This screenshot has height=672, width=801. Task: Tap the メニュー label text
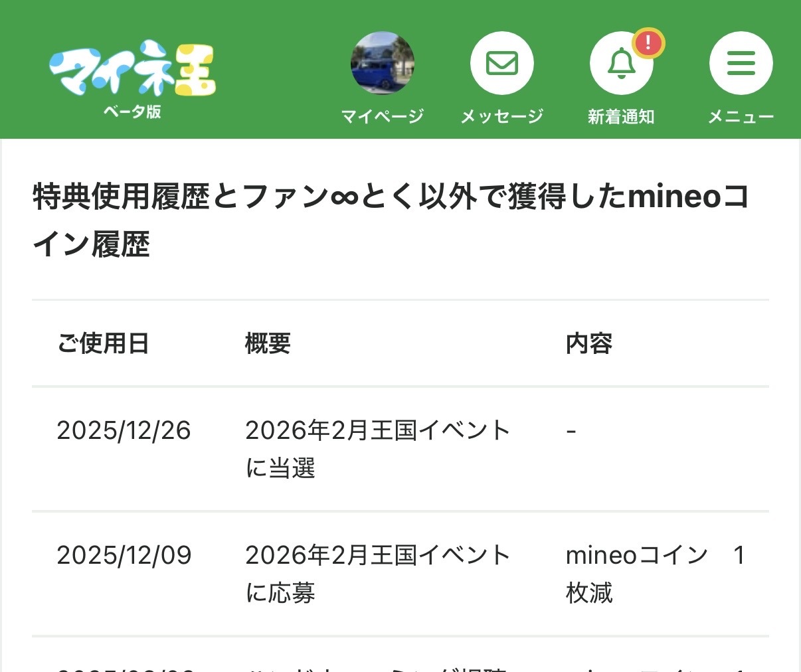[x=741, y=117]
